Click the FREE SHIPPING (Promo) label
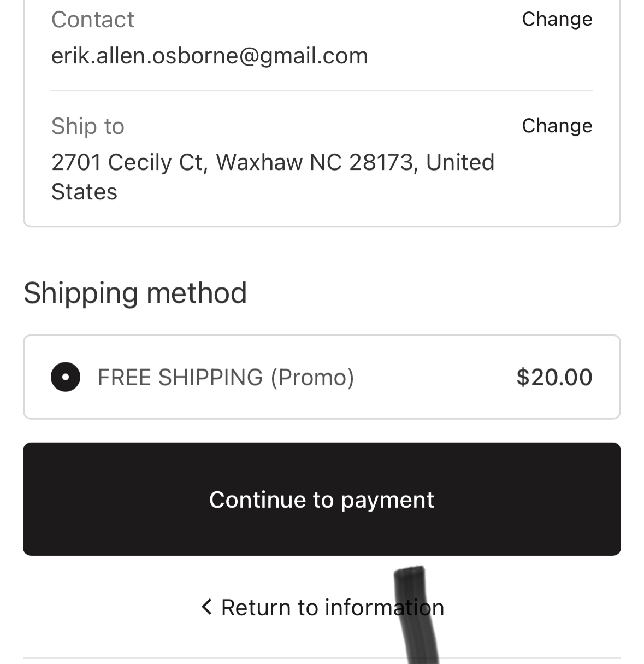Image resolution: width=644 pixels, height=664 pixels. click(226, 378)
